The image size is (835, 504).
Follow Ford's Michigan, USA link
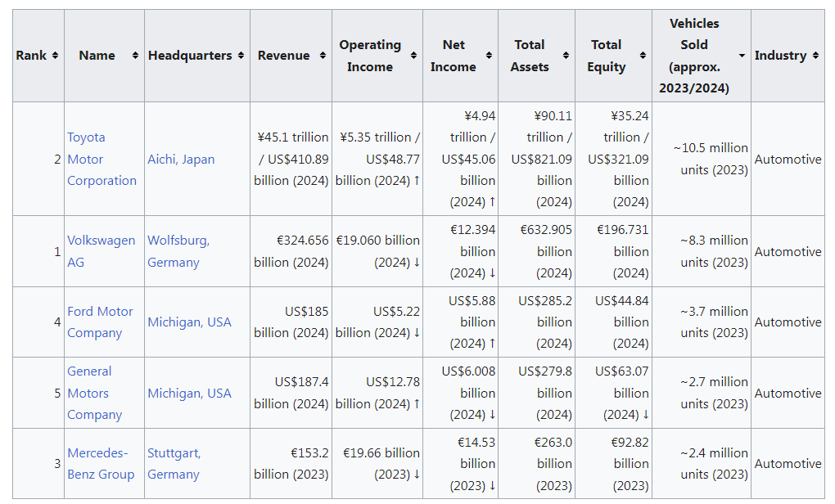tap(190, 322)
